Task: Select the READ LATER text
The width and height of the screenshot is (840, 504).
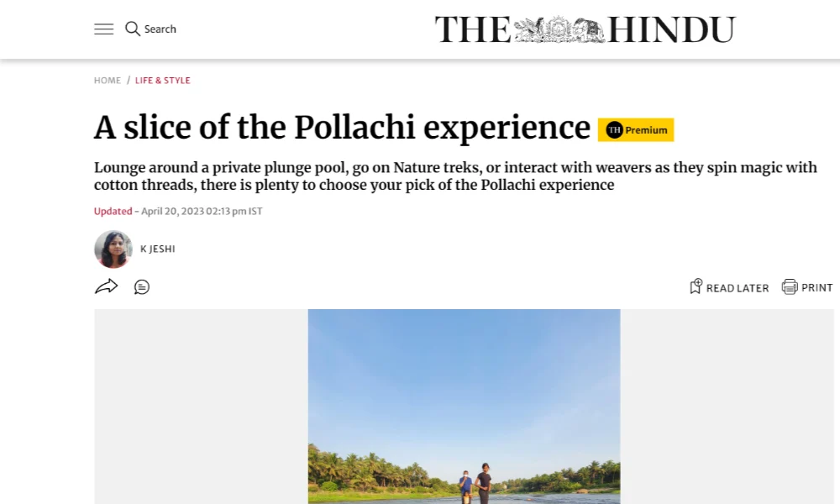Action: coord(738,288)
